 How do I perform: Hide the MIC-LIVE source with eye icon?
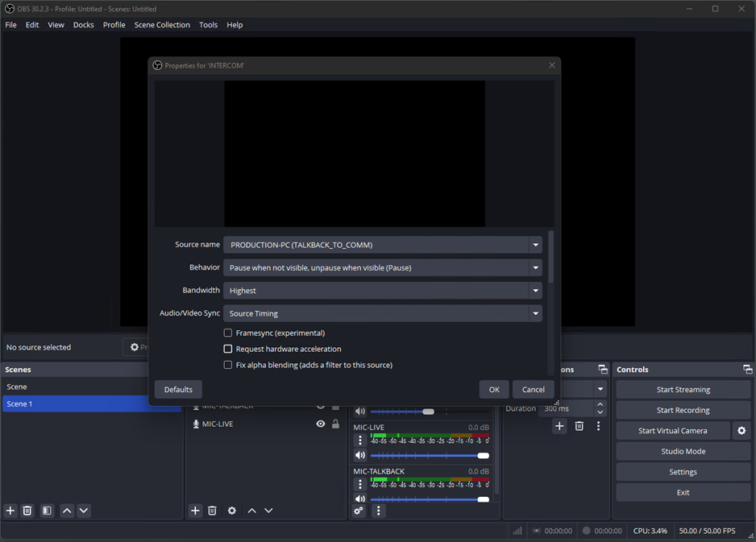tap(321, 424)
